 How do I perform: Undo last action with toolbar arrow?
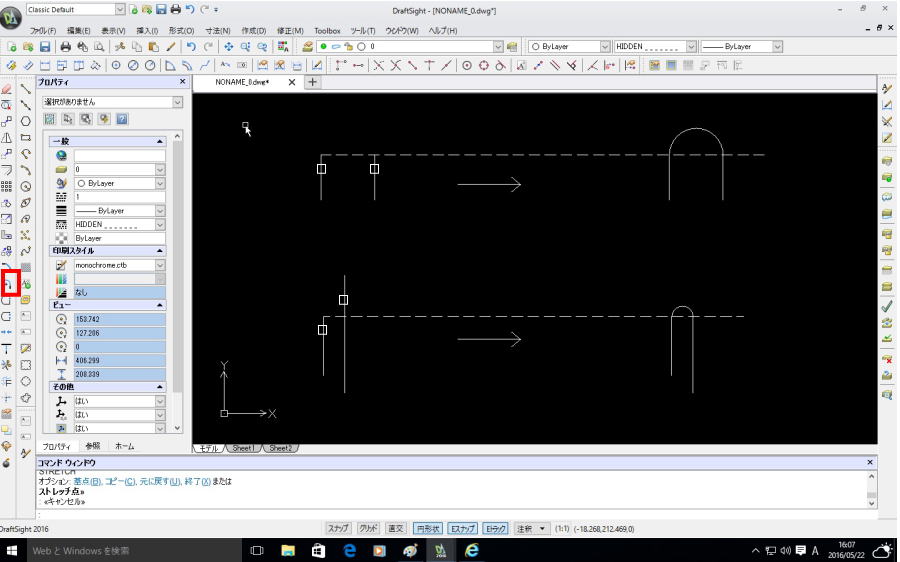pyautogui.click(x=191, y=46)
